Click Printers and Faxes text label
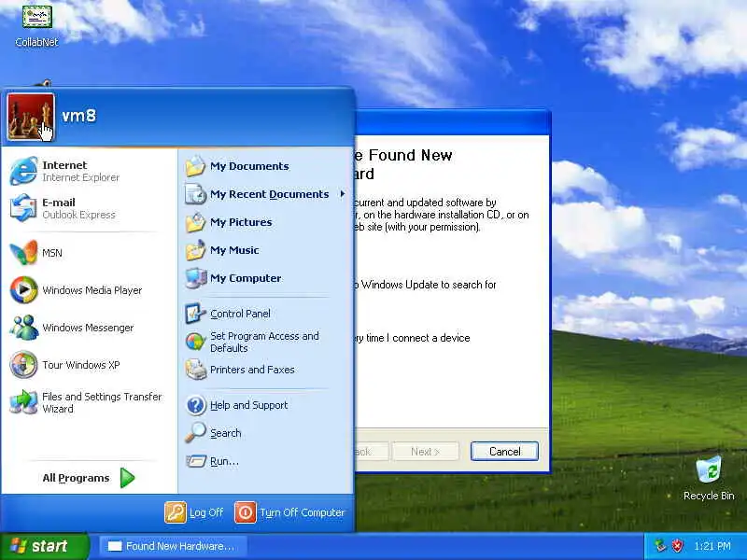This screenshot has height=560, width=747. pos(252,370)
